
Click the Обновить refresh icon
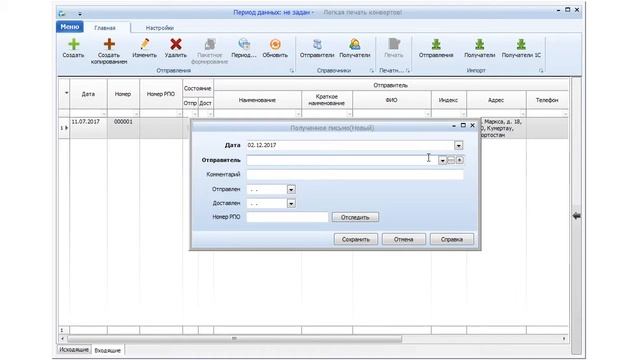275,44
